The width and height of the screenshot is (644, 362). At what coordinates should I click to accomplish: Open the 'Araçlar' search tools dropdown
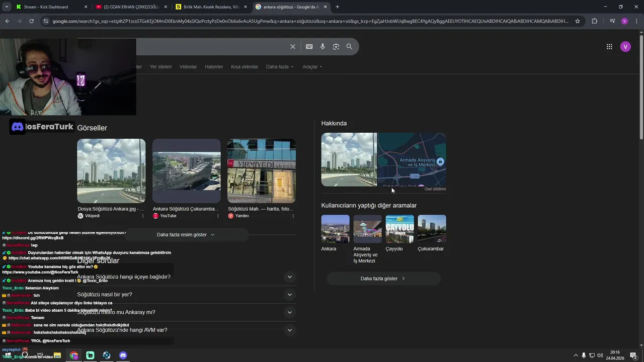[x=312, y=67]
